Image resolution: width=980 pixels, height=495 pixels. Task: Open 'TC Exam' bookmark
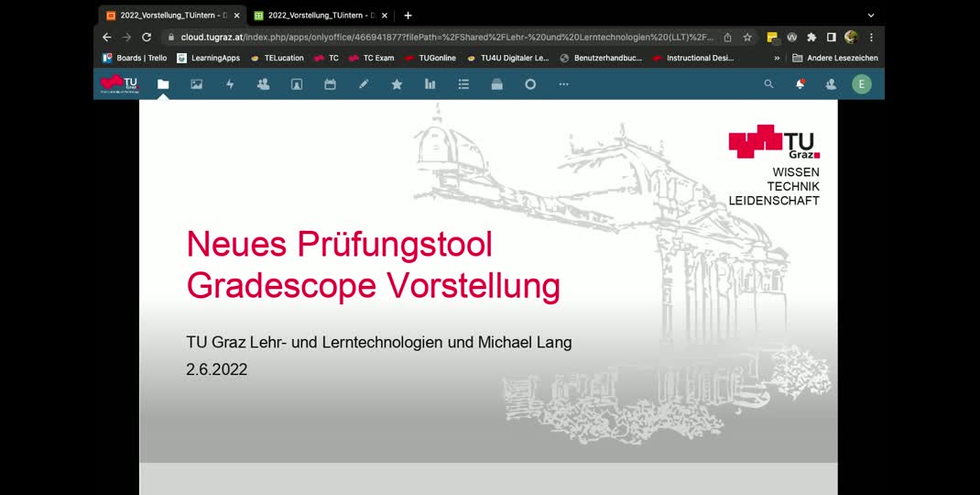pos(371,58)
